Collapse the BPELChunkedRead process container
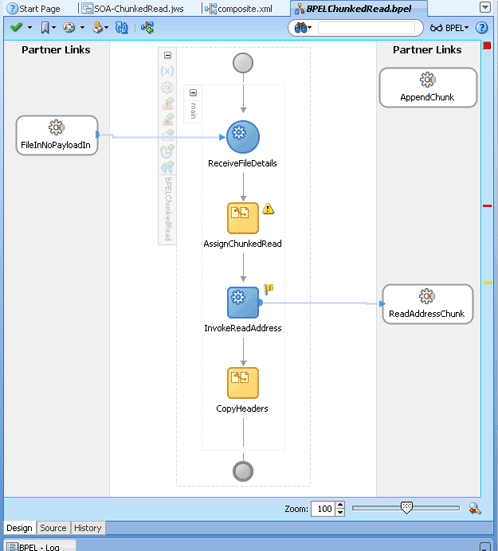The image size is (498, 551). [x=168, y=56]
